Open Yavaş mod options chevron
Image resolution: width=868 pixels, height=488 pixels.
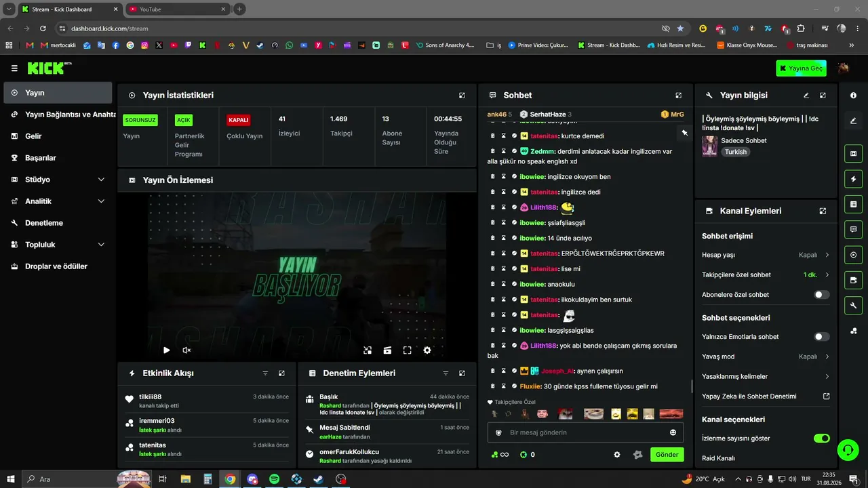pos(827,357)
